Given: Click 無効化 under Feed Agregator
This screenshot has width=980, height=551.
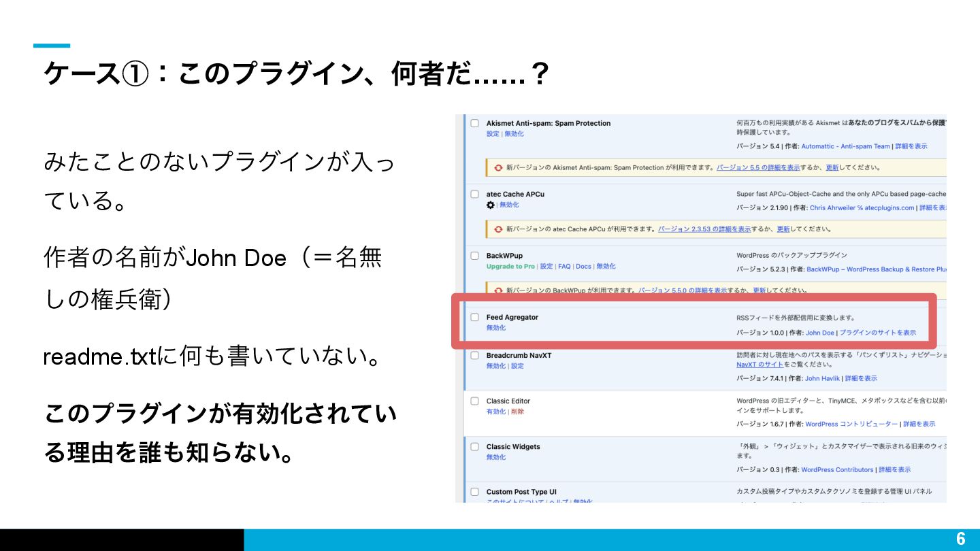Looking at the screenshot, I should point(496,328).
